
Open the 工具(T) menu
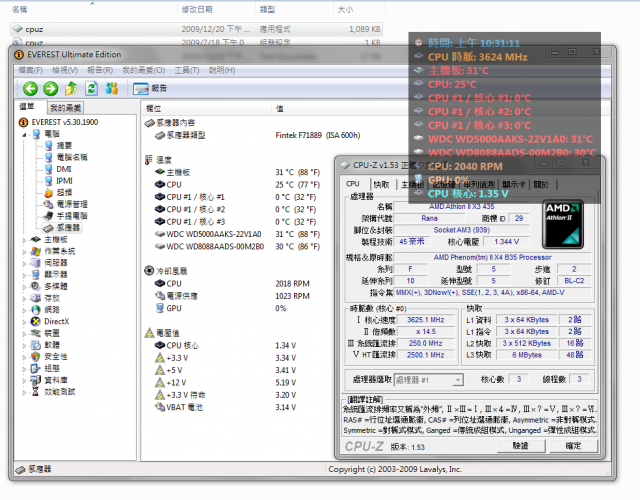187,70
